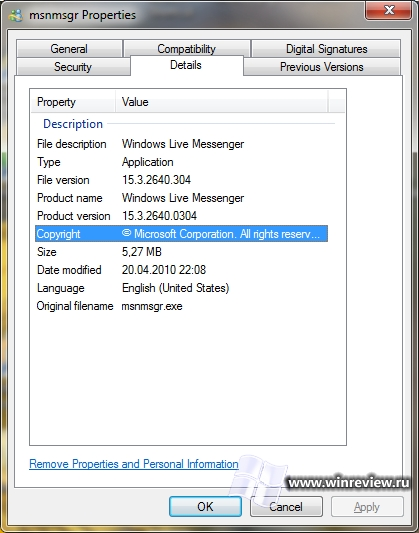Select the Size row showing 5,27 MB
The image size is (419, 533).
tap(181, 252)
